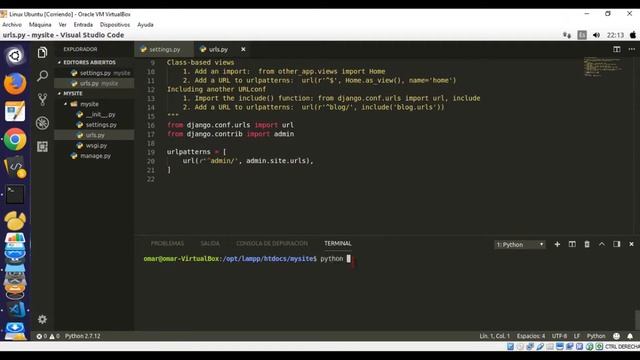
Task: Open the editor More Actions ellipsis
Action: click(x=631, y=49)
